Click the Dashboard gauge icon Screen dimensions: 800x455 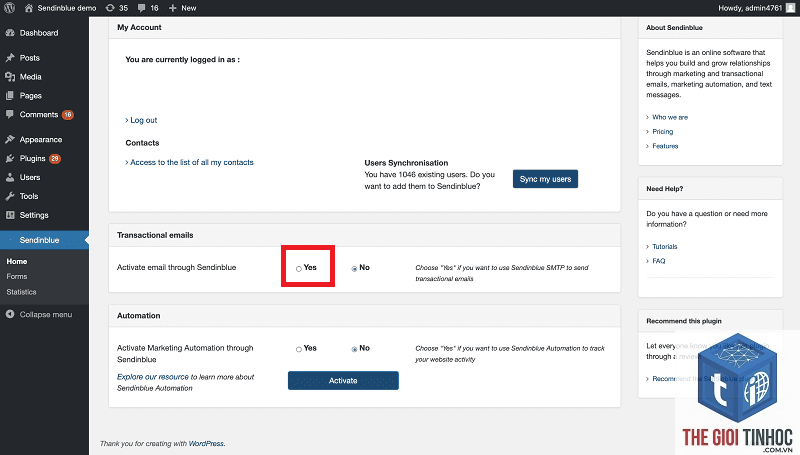10,33
